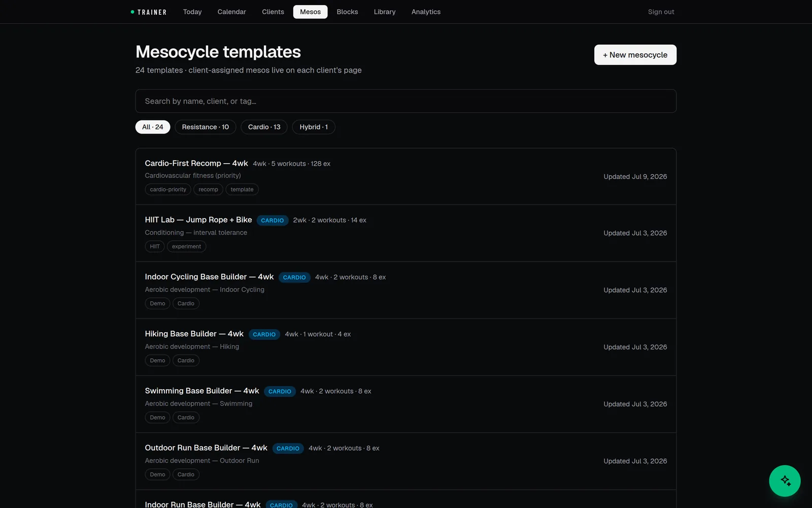Open Cardio-First Recomp — 4wk template
The height and width of the screenshot is (508, 812).
pos(405,176)
